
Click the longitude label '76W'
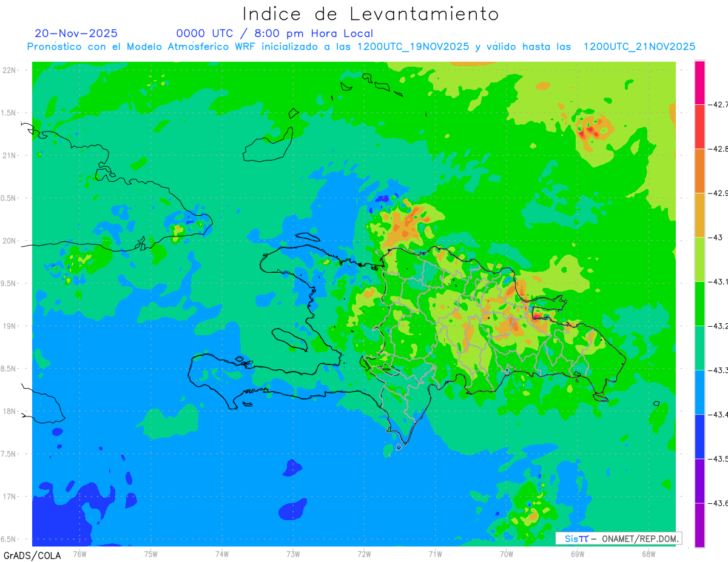(x=79, y=554)
